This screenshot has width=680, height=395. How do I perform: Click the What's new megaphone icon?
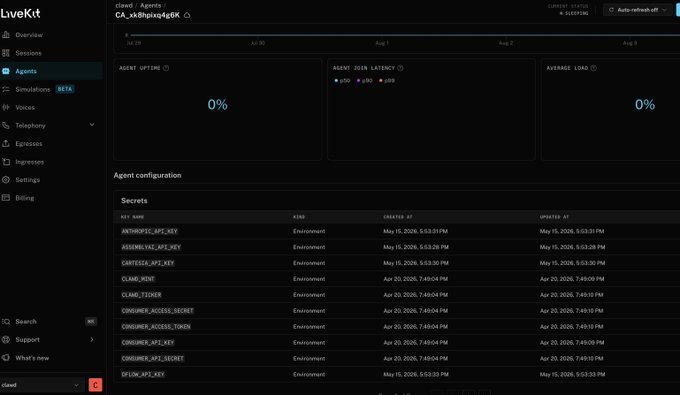click(x=6, y=358)
